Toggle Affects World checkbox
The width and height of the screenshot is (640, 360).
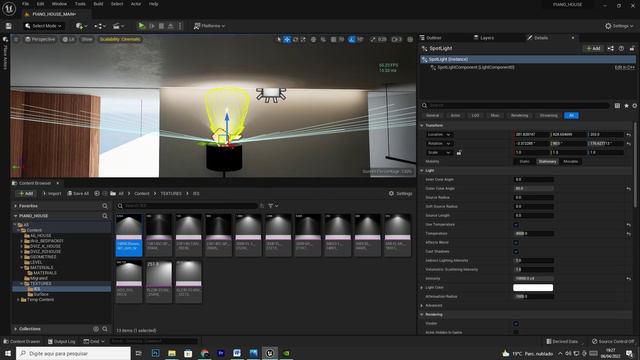point(516,242)
